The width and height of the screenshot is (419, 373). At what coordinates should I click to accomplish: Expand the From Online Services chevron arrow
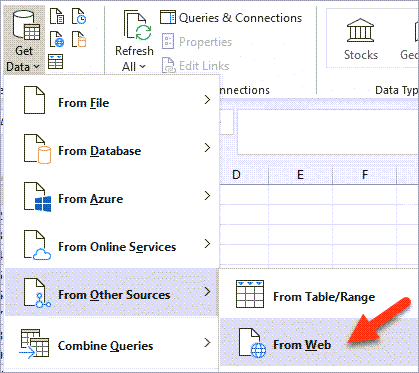[x=207, y=243]
